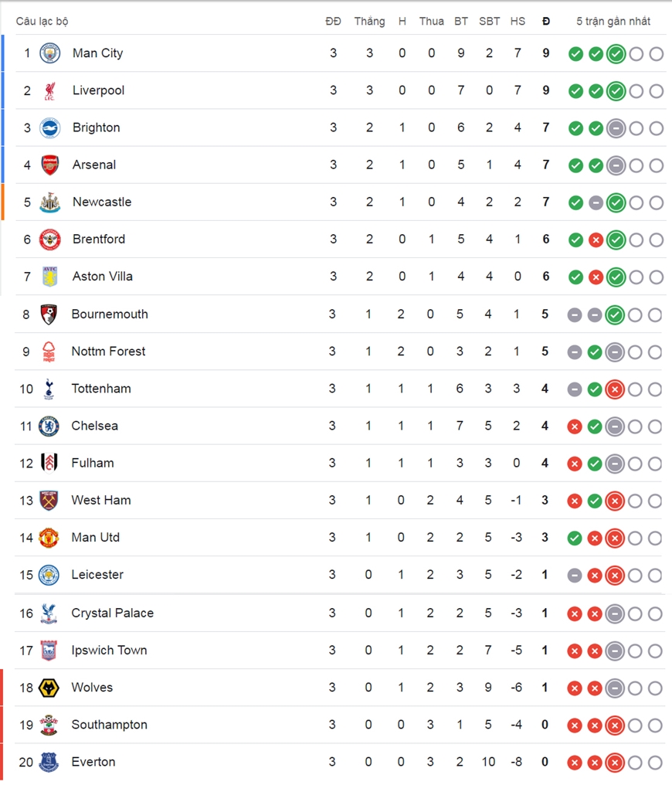Click Brighton's highlighted latest draw indicator

click(x=616, y=128)
